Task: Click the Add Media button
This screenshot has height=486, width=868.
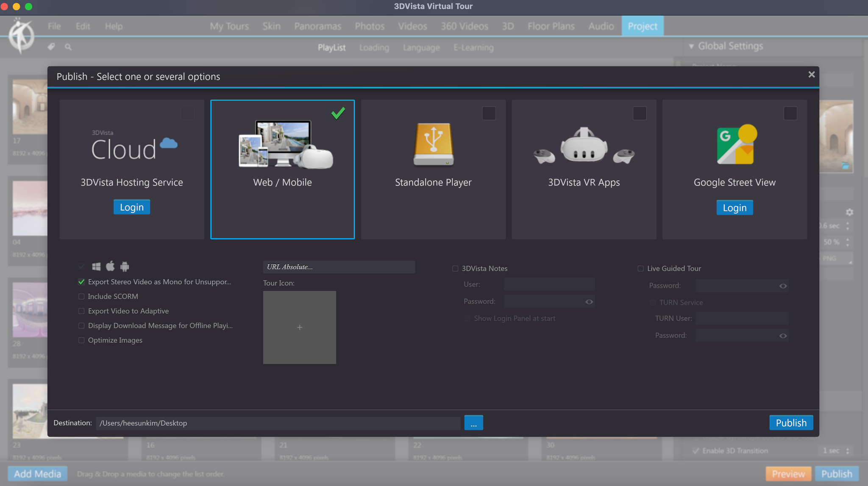Action: pos(37,474)
